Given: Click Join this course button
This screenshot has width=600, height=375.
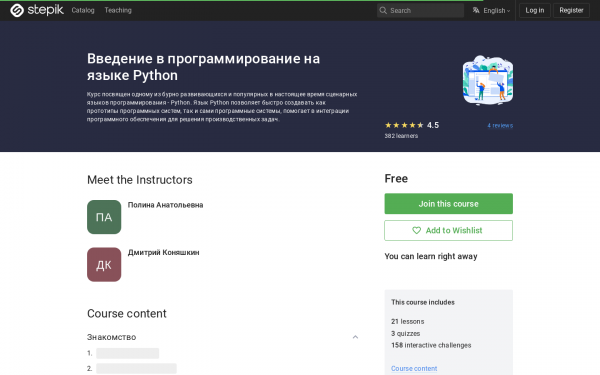Looking at the screenshot, I should click(448, 204).
